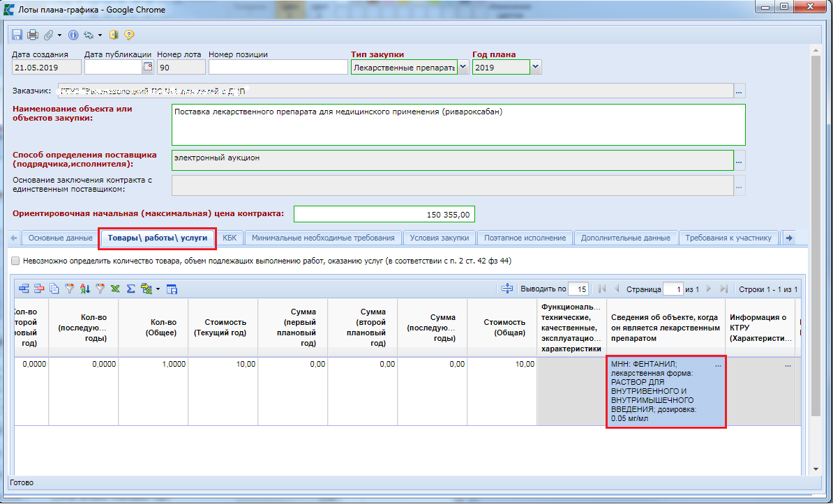Click the 'Номер позиции' input field

click(x=278, y=68)
